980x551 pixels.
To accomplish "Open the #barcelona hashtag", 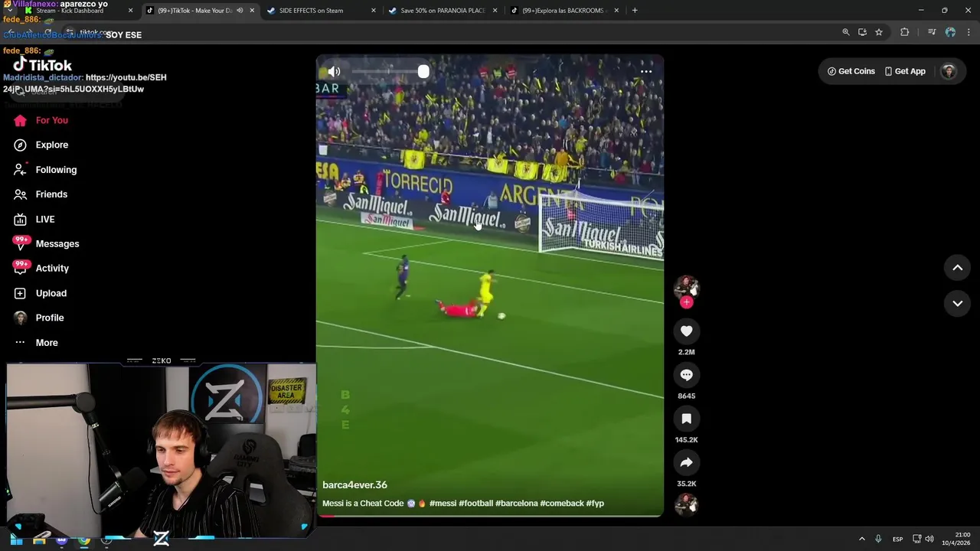I will click(x=516, y=504).
